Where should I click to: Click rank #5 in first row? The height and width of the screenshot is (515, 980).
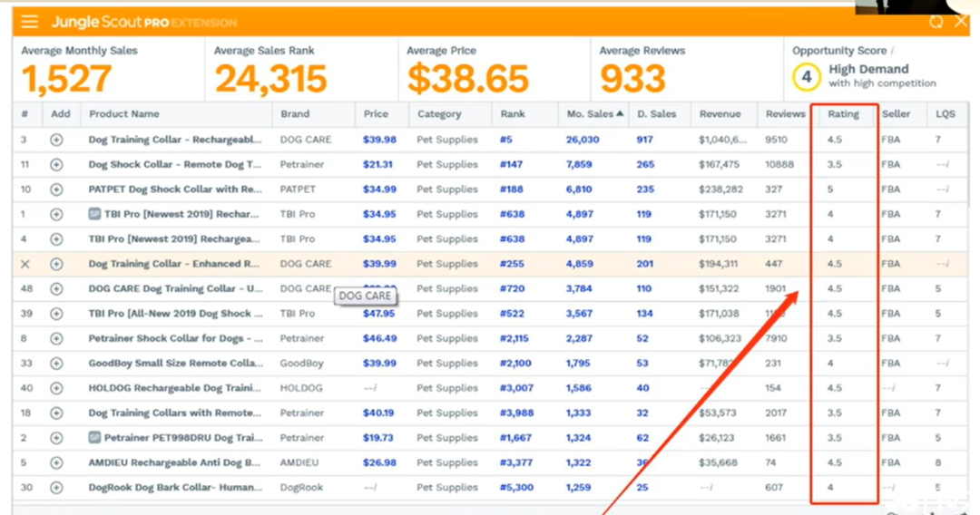pyautogui.click(x=505, y=140)
